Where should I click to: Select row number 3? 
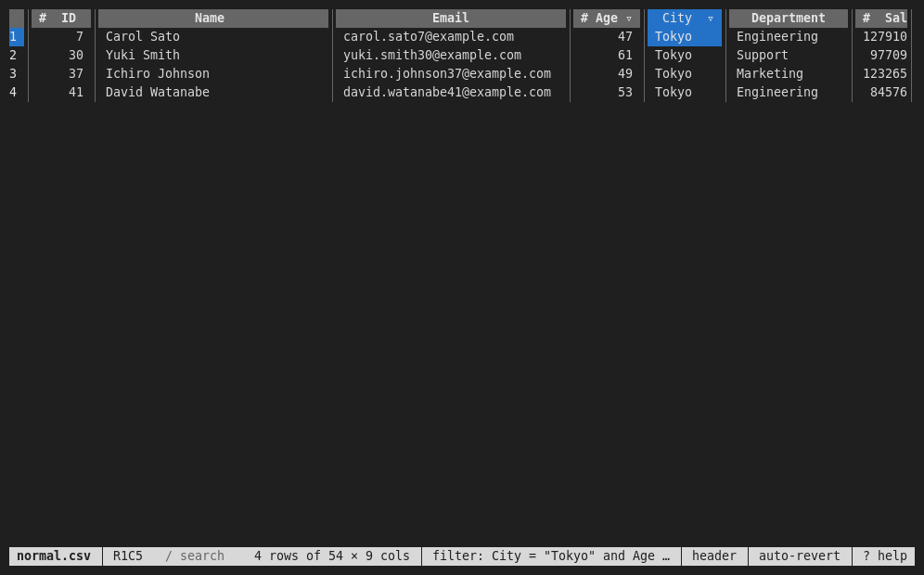pyautogui.click(x=16, y=73)
